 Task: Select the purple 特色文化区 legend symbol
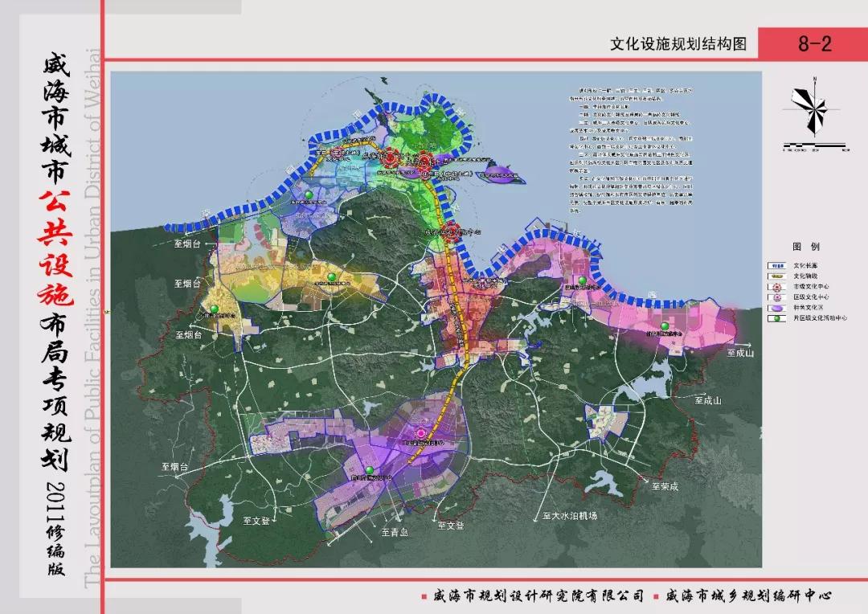point(776,308)
